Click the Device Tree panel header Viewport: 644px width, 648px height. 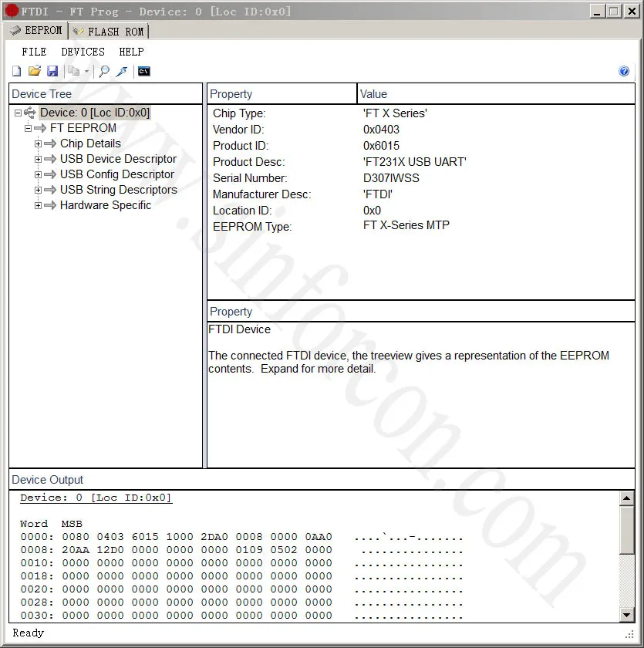point(106,94)
